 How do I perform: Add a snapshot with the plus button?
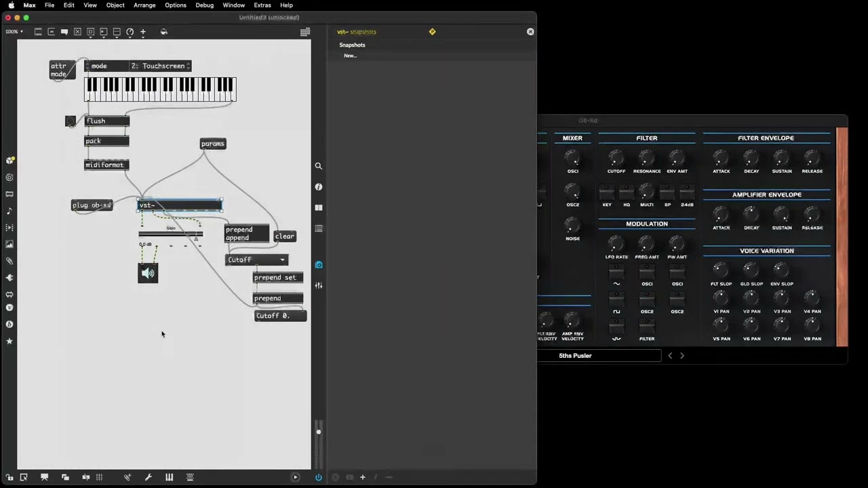coord(362,477)
